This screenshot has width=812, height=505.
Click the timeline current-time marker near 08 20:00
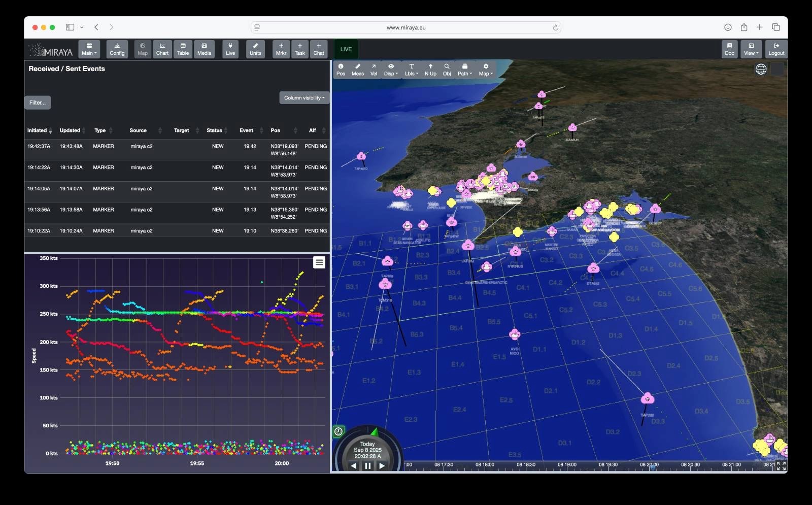click(653, 467)
